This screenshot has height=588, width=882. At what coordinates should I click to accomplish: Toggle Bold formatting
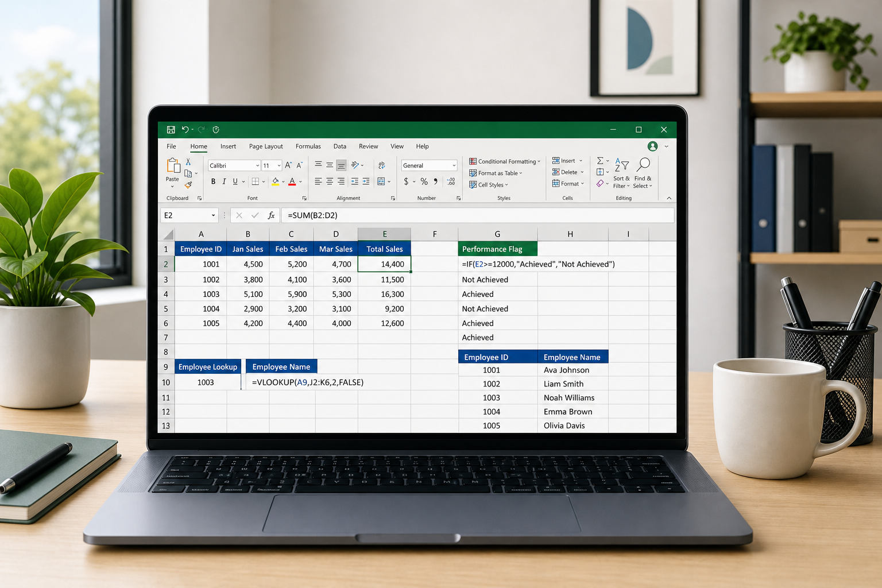(x=213, y=181)
